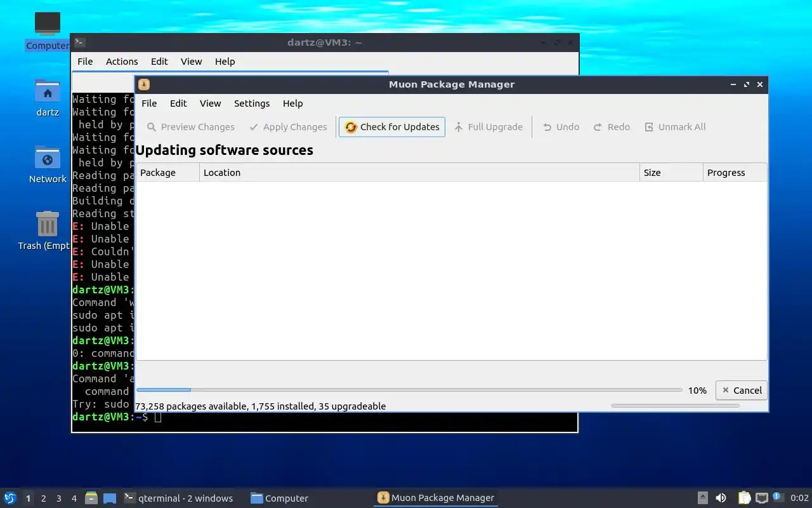This screenshot has width=812, height=508.
Task: Open Muon's File menu
Action: 149,104
